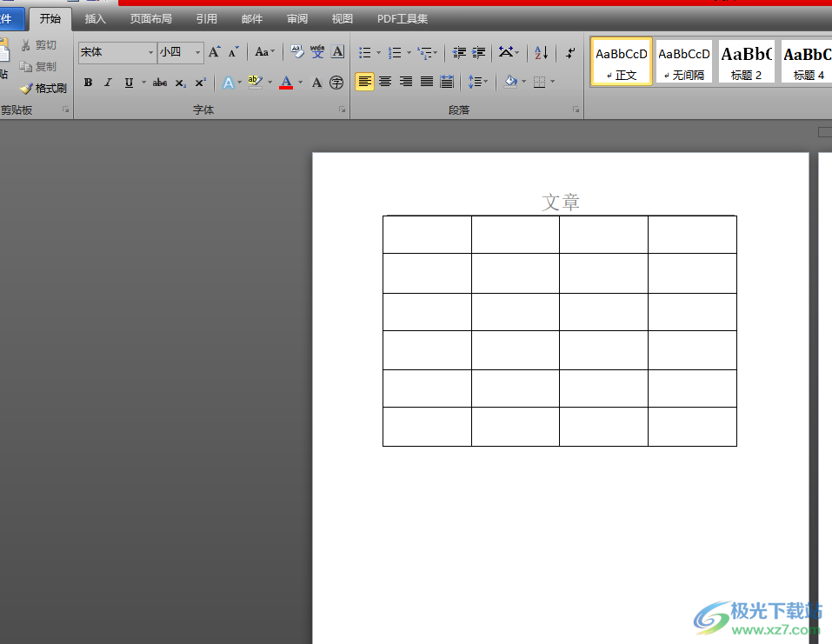
Task: Select Align Left alignment
Action: [364, 81]
